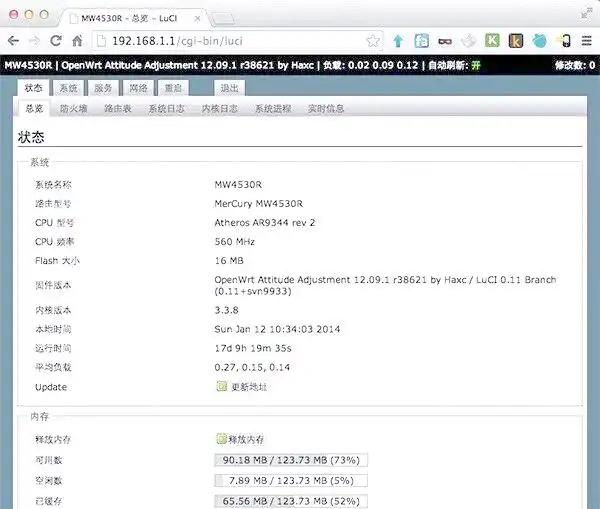
Task: Click the 退出 logout tab
Action: (230, 88)
